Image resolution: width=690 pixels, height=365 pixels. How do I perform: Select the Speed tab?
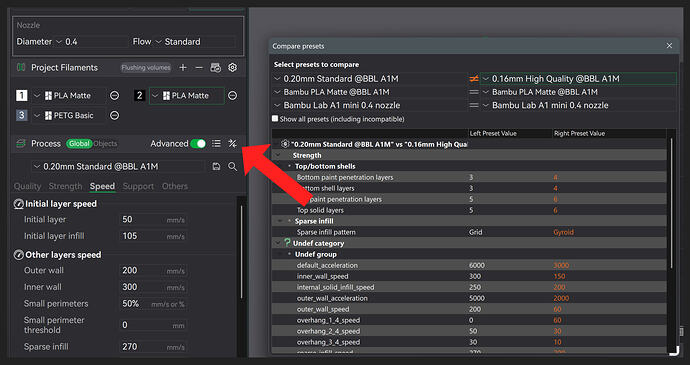[x=102, y=186]
